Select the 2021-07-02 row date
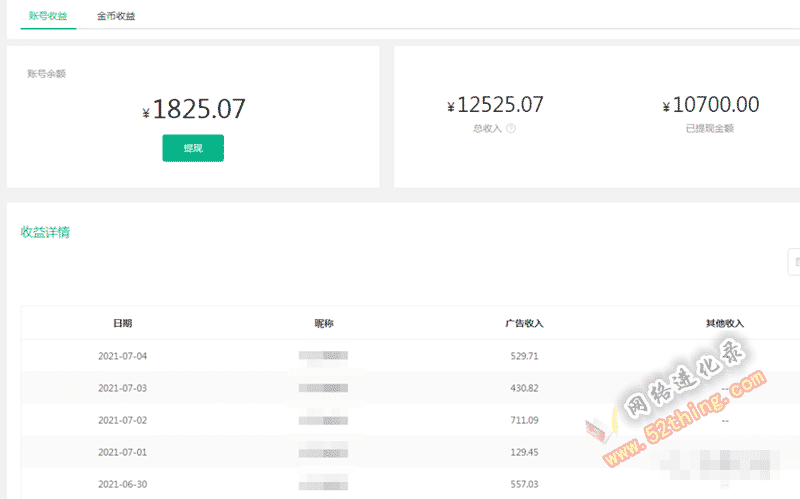The image size is (800, 499). pos(122,420)
